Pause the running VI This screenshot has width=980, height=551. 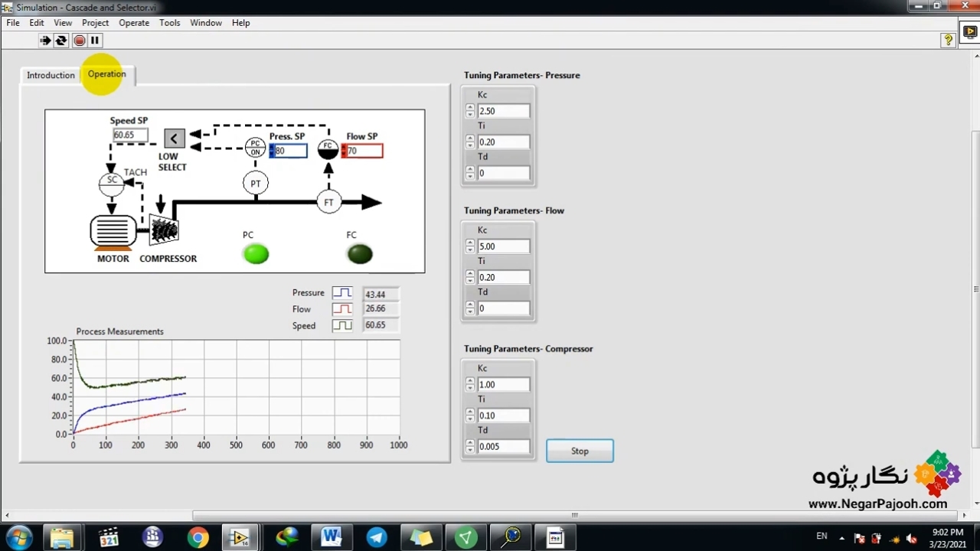tap(95, 41)
